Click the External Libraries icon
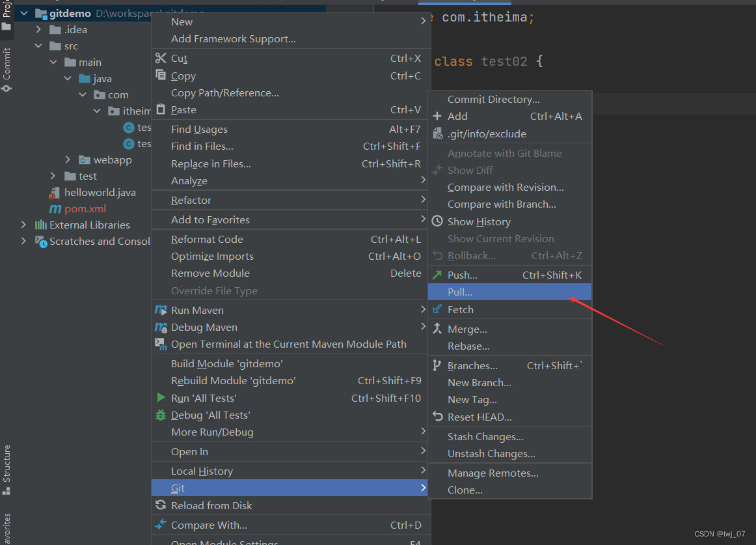This screenshot has width=756, height=545. click(x=41, y=225)
